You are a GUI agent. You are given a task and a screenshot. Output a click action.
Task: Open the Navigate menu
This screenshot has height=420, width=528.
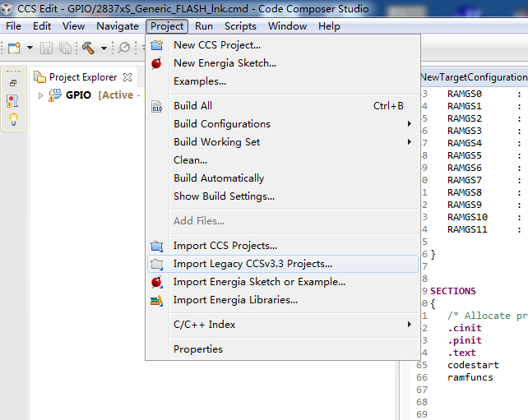click(118, 26)
